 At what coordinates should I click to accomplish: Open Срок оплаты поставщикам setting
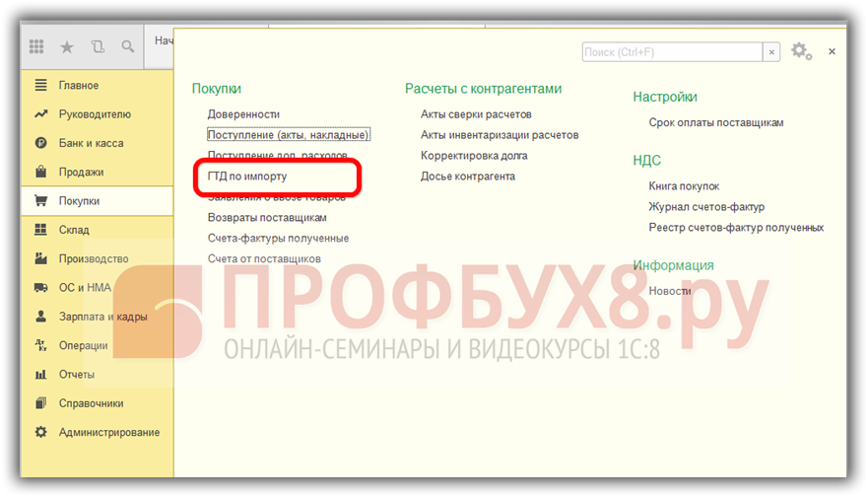[715, 123]
